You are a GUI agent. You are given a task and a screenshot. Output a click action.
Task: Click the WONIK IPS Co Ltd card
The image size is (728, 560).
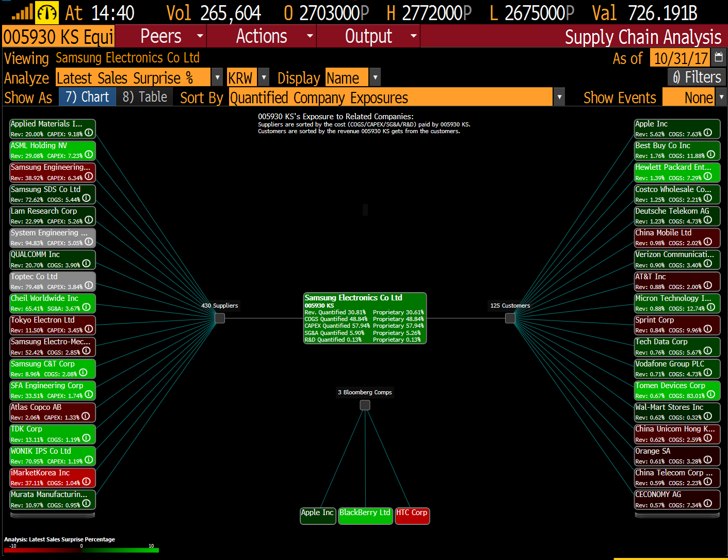[53, 456]
